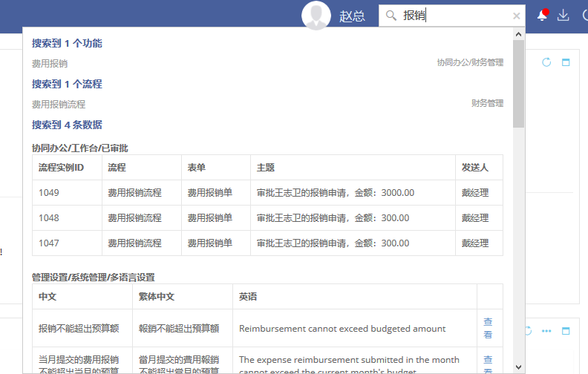Viewport: 588px width, 374px height.
Task: Click the 赵总 username
Action: 352,16
